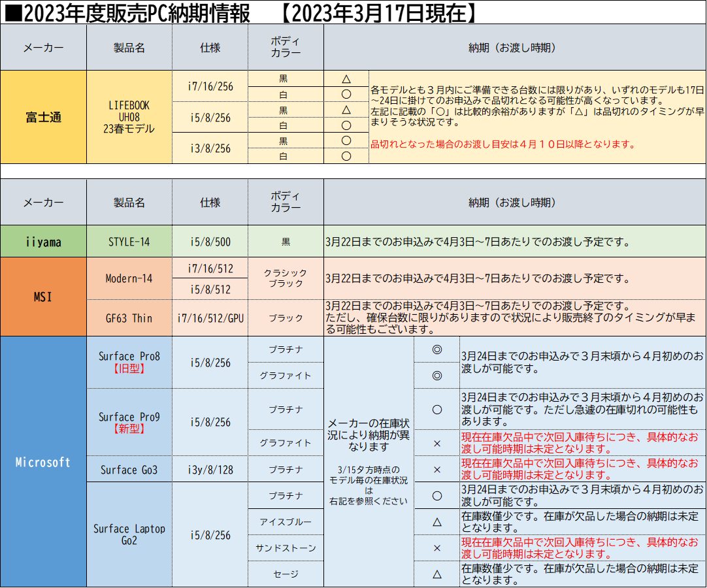Select the i7/16/512/GPU spec cell
This screenshot has height=588, width=707.
[210, 318]
